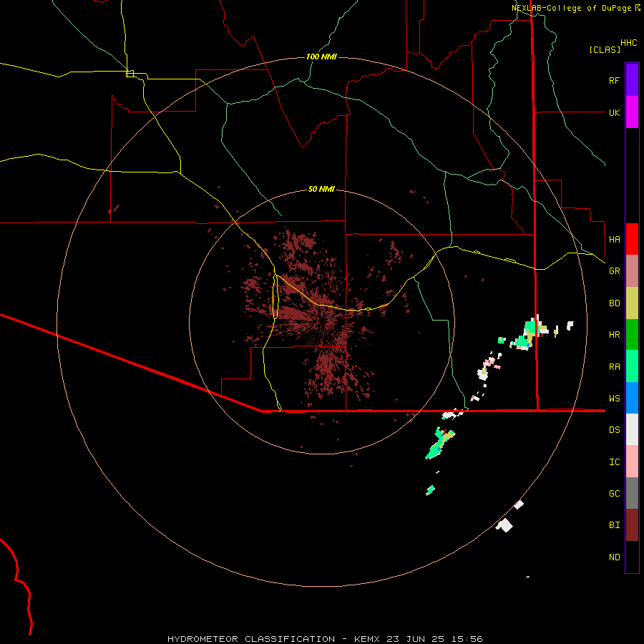The width and height of the screenshot is (644, 644).
Task: Click the mint green RA legend swatch
Action: (632, 366)
